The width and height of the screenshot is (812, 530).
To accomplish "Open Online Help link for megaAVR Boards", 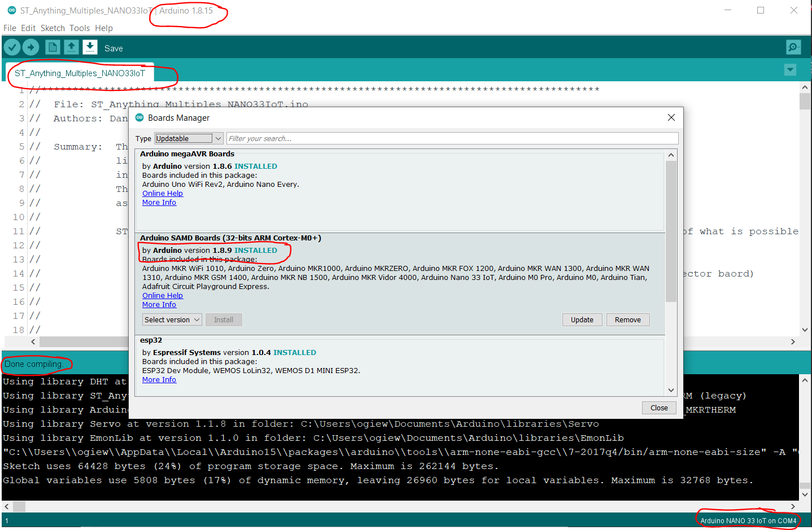I will coord(163,194).
